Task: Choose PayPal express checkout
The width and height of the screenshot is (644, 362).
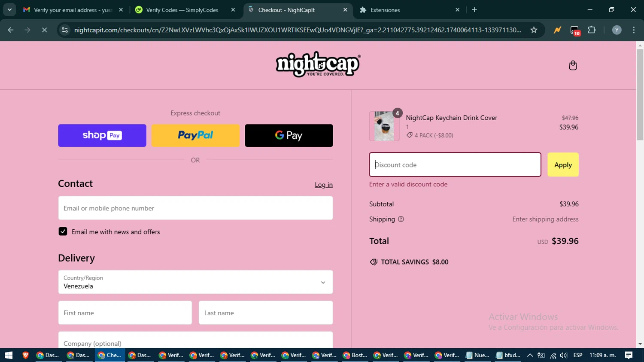Action: pos(195,136)
